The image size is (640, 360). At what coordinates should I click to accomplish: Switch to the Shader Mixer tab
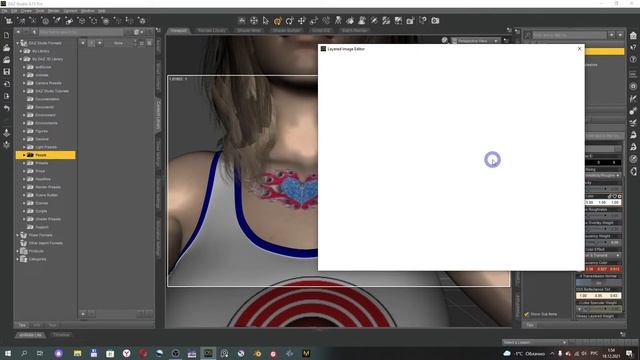(x=249, y=31)
